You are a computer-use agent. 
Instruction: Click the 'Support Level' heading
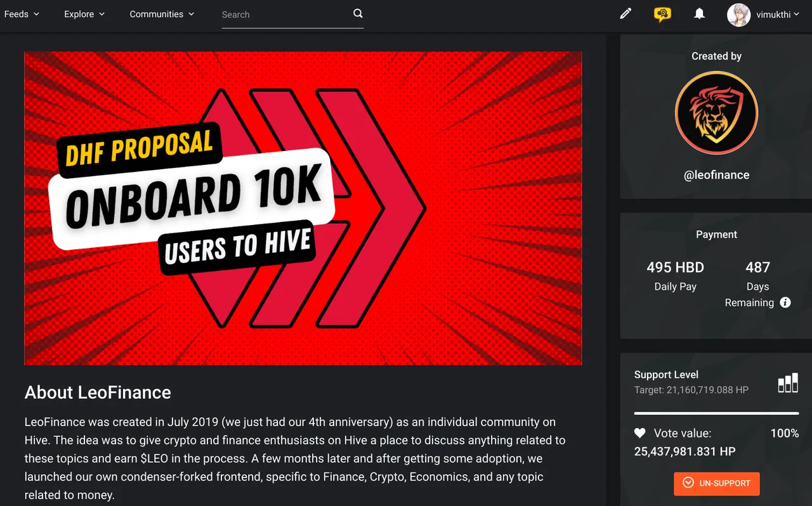[x=666, y=375]
